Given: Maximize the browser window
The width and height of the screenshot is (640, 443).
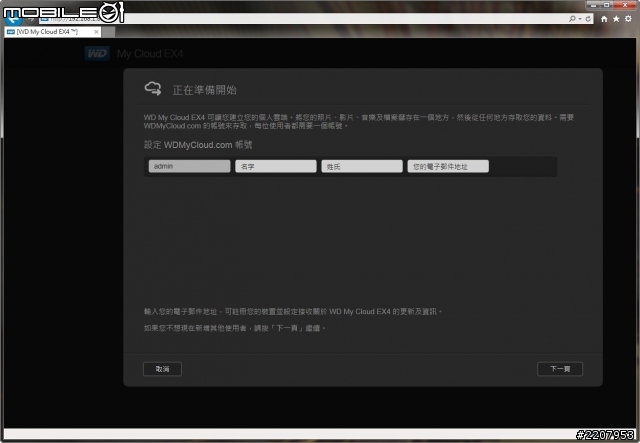Looking at the screenshot, I should point(607,5).
